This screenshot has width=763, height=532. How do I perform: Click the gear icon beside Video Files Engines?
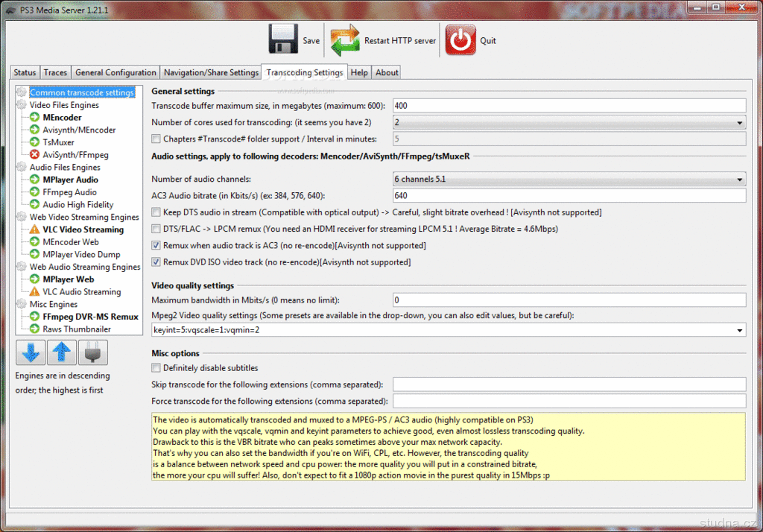22,104
